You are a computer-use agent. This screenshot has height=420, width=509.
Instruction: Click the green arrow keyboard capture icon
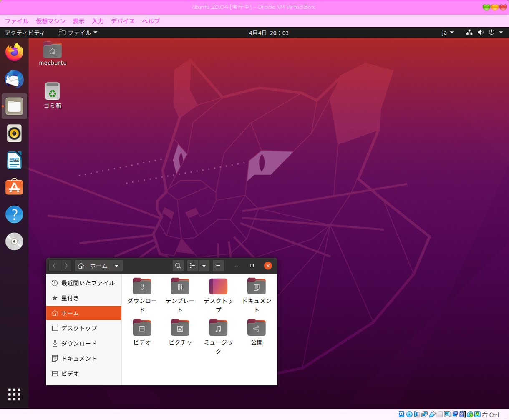(x=477, y=414)
